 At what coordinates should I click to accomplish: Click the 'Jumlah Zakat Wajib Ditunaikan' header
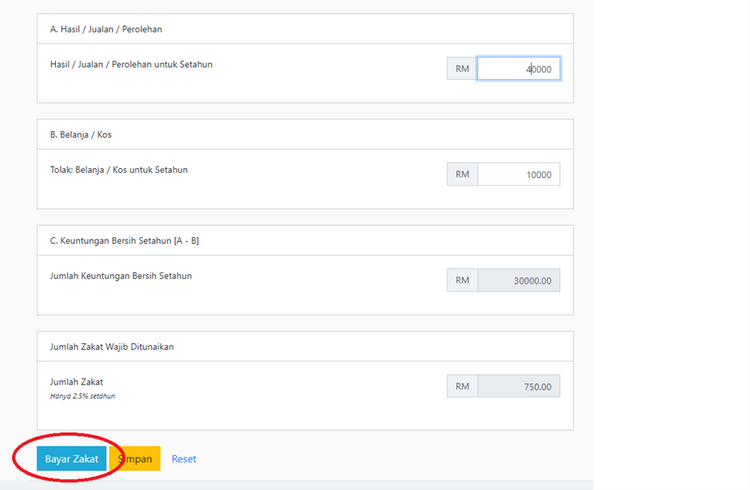[112, 347]
